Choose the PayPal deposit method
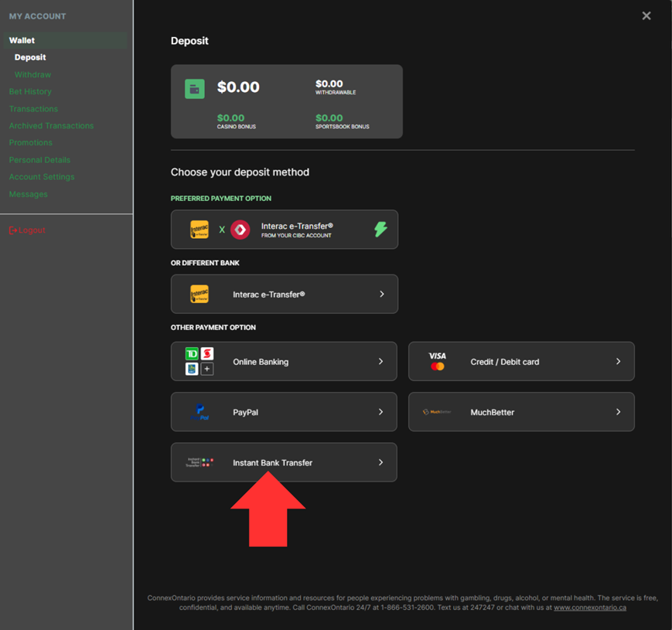672x630 pixels. click(x=284, y=412)
